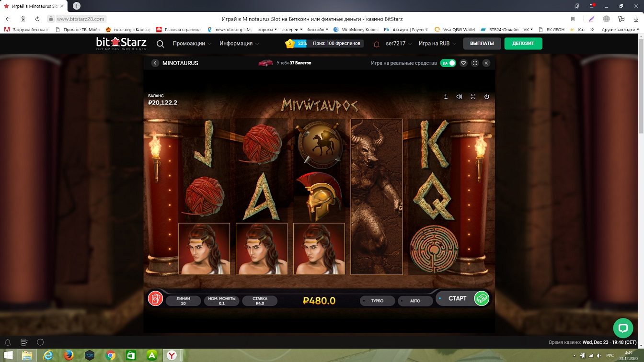
Task: Open the slot info paytable icon
Action: tap(446, 97)
